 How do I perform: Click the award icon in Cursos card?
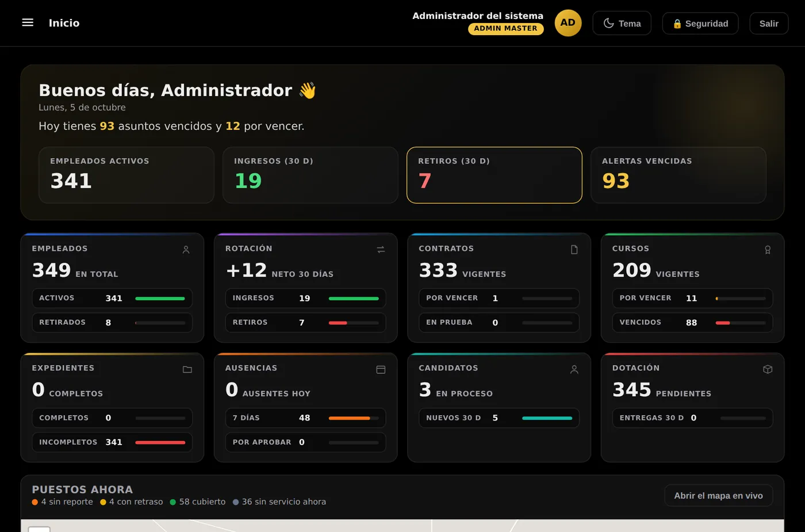(768, 250)
